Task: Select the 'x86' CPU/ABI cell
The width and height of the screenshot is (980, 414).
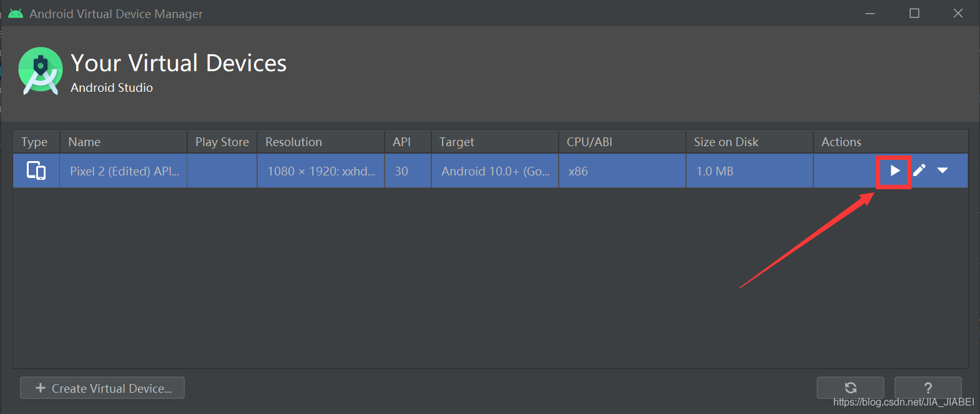Action: 622,170
